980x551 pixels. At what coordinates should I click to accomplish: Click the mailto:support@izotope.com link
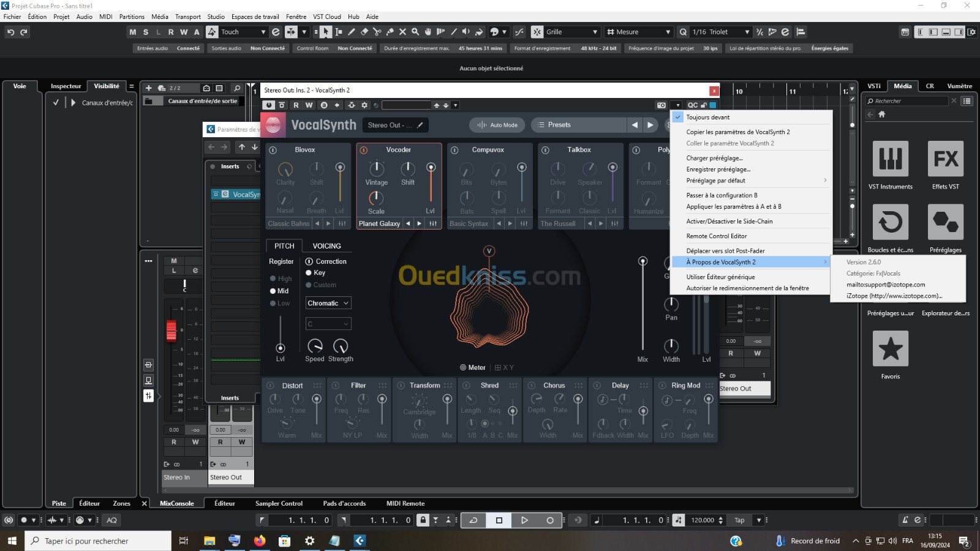pos(886,285)
